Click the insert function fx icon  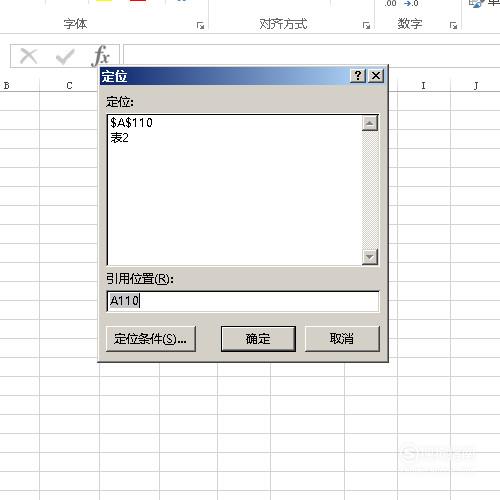pos(101,56)
